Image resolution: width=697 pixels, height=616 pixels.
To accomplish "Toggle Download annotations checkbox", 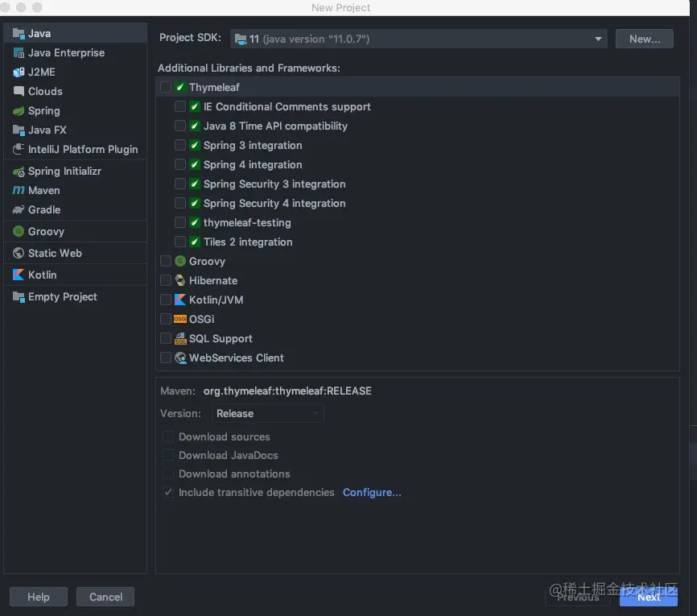I will tap(168, 473).
